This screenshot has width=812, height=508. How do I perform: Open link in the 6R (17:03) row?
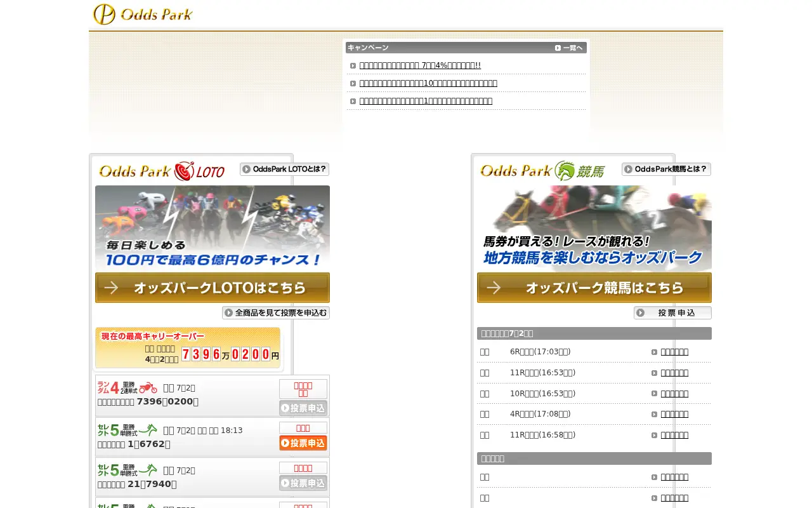point(674,352)
